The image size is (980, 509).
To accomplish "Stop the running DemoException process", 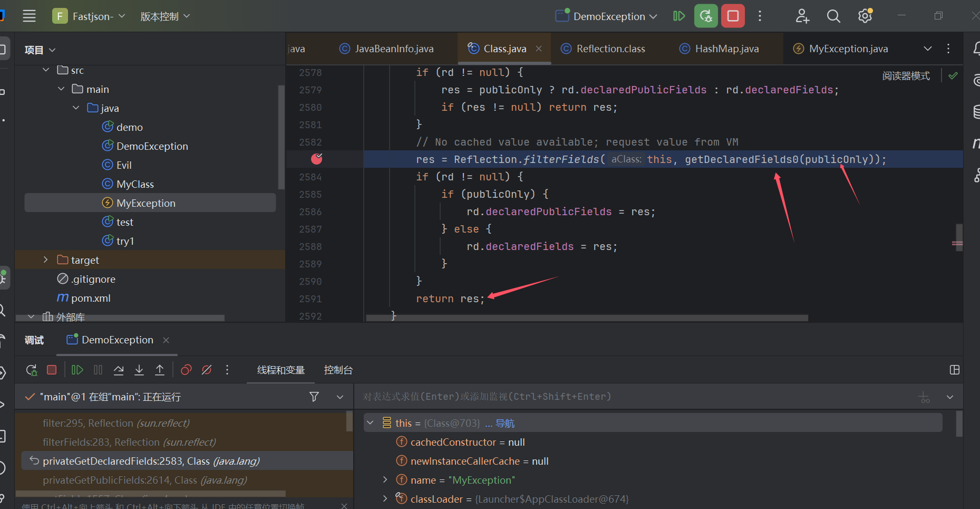I will pyautogui.click(x=733, y=16).
